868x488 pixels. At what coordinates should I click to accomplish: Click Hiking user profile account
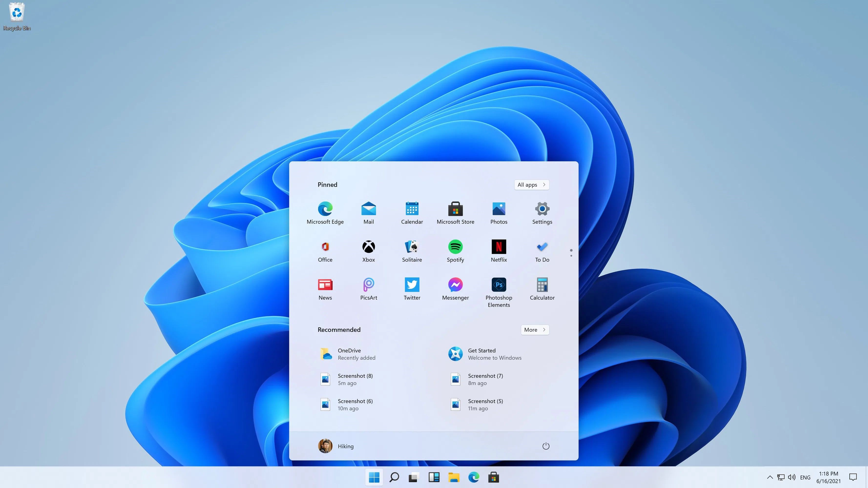(336, 446)
